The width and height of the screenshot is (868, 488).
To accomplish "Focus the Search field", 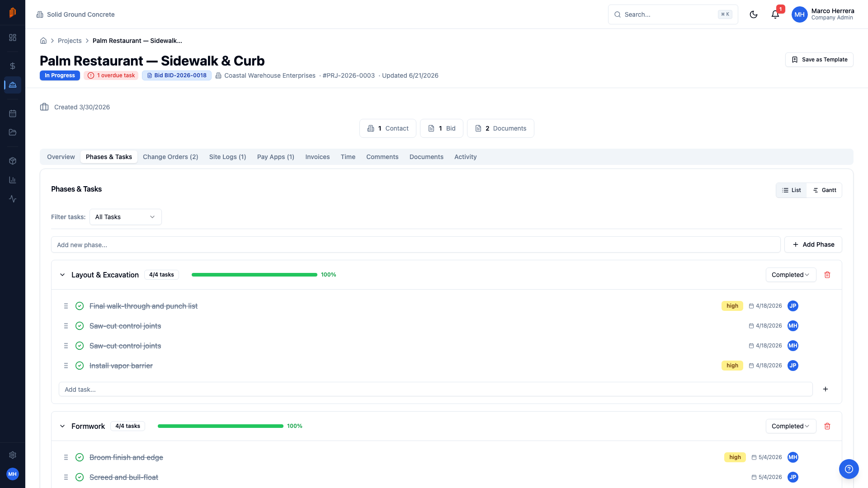I will coord(673,14).
